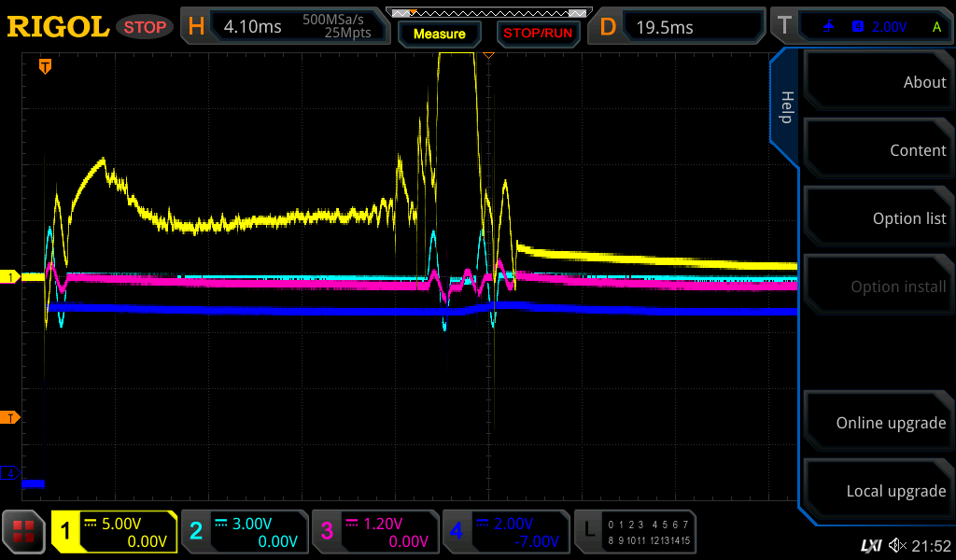Click the yellow channel 1 ground marker

point(10,277)
